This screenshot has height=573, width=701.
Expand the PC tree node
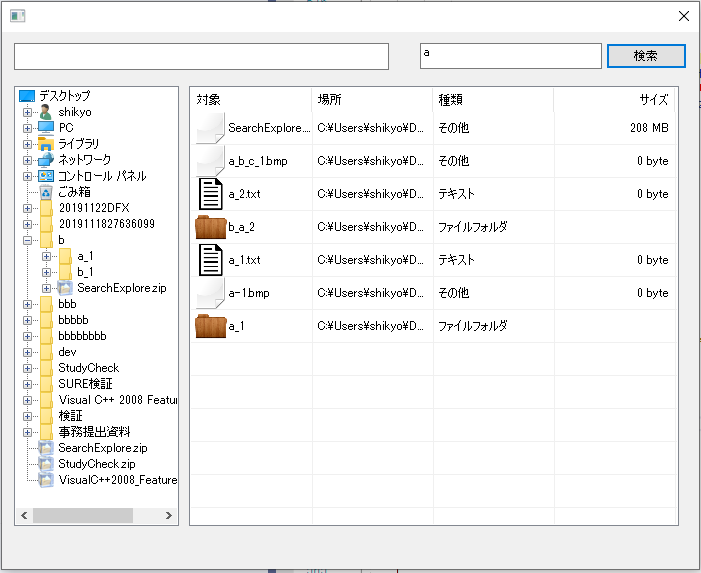27,128
